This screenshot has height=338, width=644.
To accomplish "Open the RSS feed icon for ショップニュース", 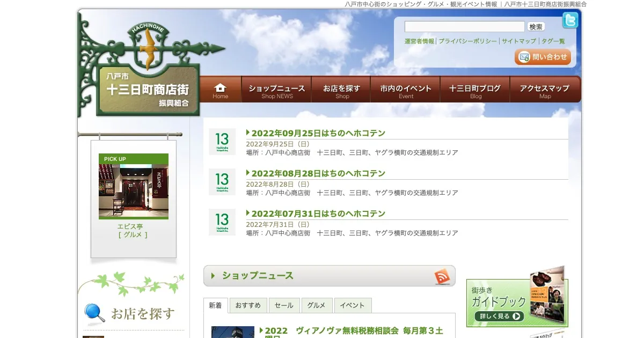I will 442,276.
